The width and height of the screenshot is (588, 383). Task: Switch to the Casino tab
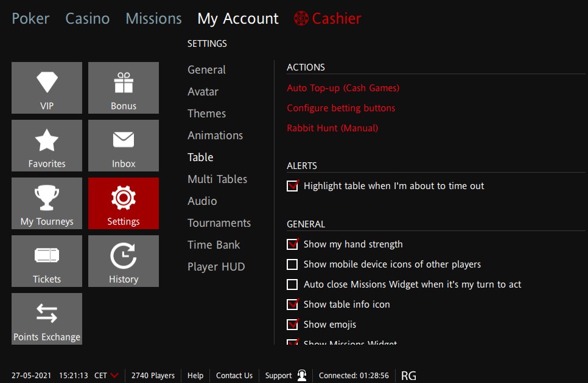(x=88, y=18)
